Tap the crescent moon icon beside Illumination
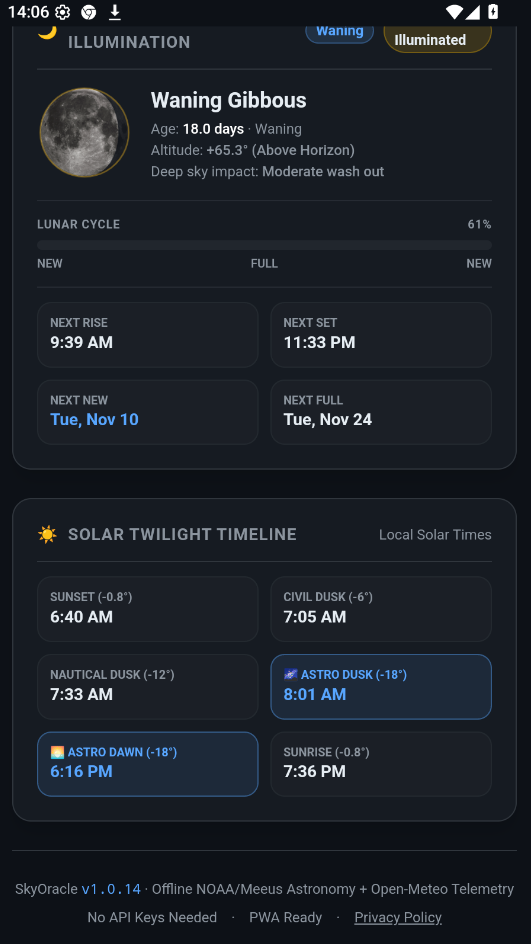531x944 pixels. pos(47,31)
